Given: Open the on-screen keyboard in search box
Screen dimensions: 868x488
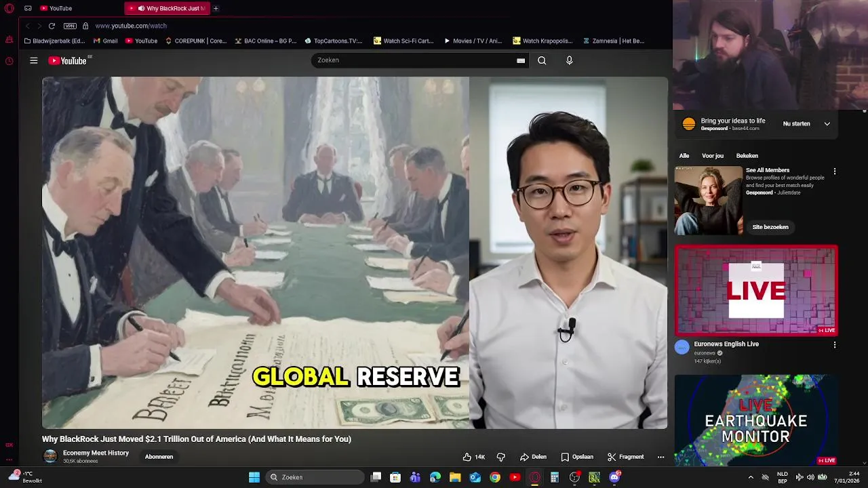Looking at the screenshot, I should point(521,60).
